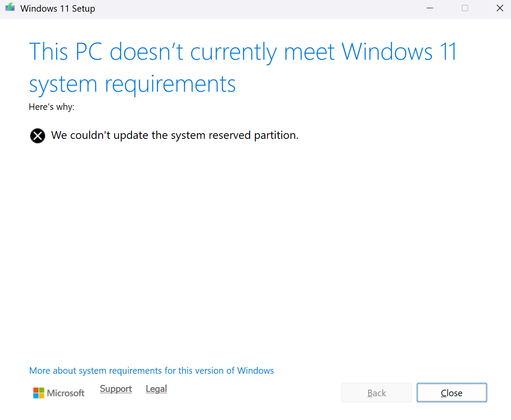Click the system reserved partition error message
The image size is (511, 420).
(175, 135)
